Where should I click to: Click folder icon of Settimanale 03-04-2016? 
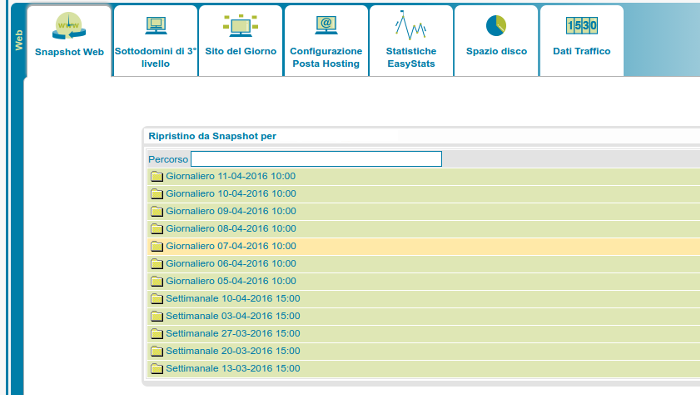tap(157, 316)
